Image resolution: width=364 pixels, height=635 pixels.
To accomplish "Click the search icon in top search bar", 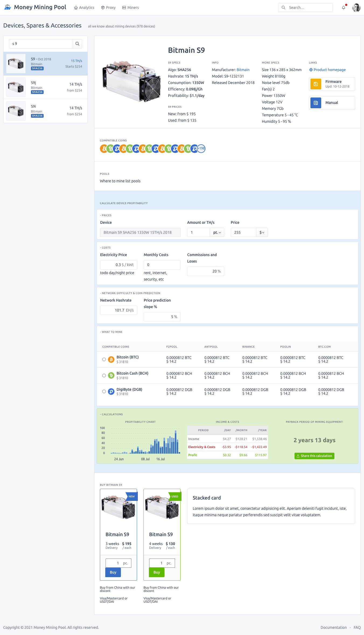I will coord(283,8).
